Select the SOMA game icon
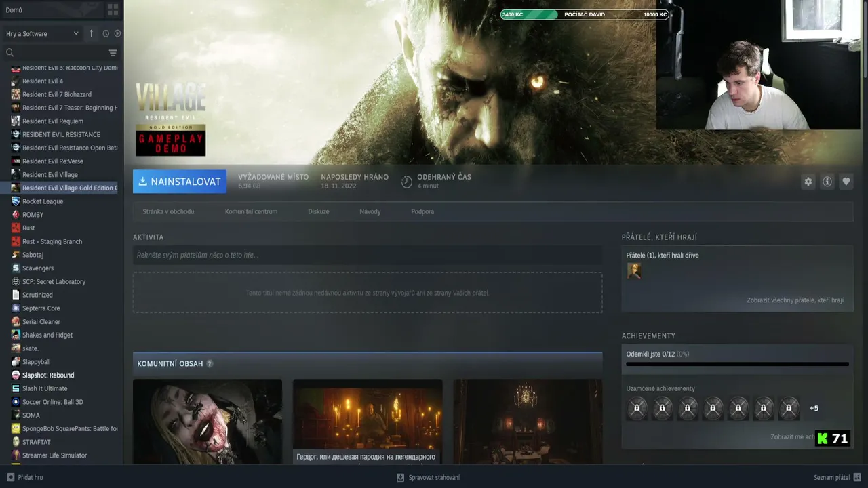 coord(16,415)
